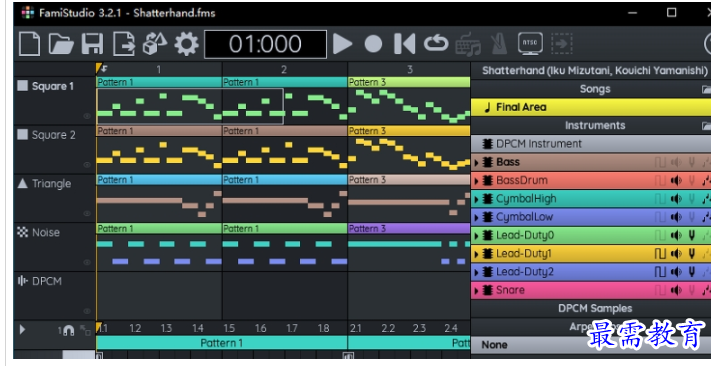Edit BassDrum volume envelope icon
Image resolution: width=711 pixels, height=366 pixels.
pos(676,181)
